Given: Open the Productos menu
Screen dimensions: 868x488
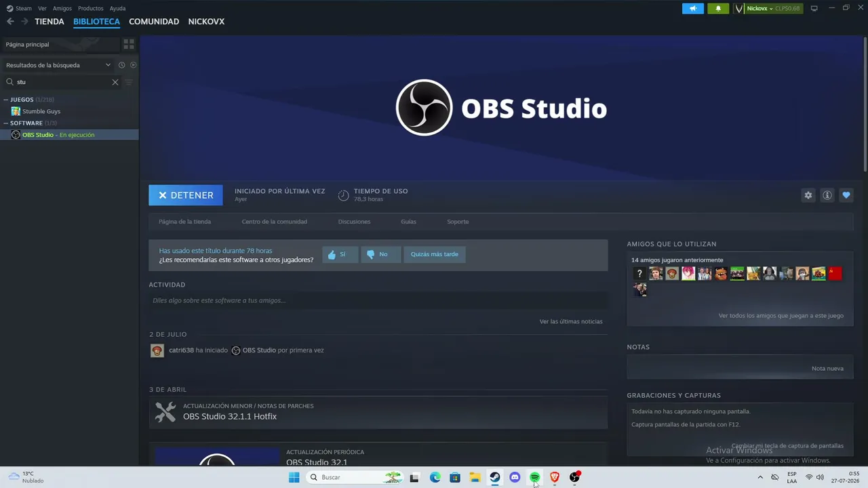Looking at the screenshot, I should point(91,9).
